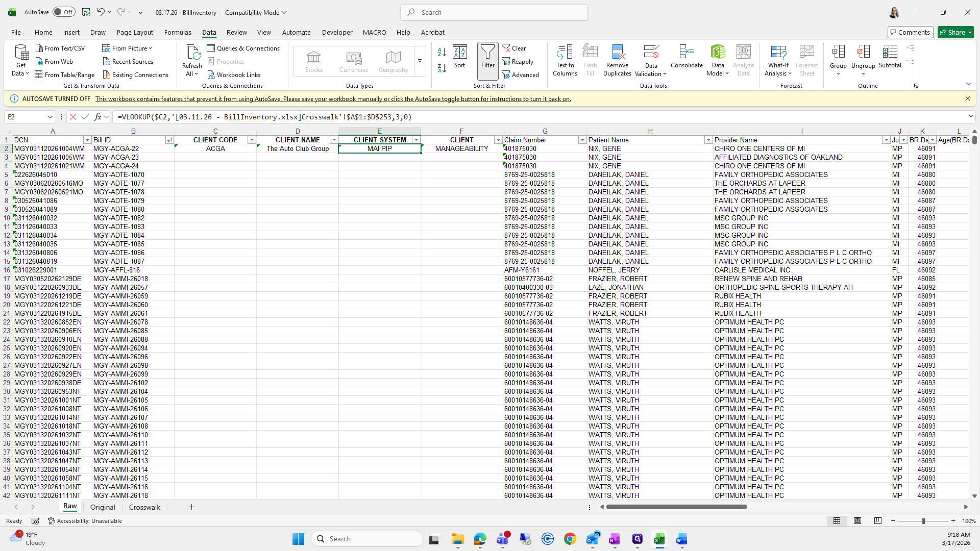Switch to Page Break Preview view
The height and width of the screenshot is (551, 980).
point(877,521)
